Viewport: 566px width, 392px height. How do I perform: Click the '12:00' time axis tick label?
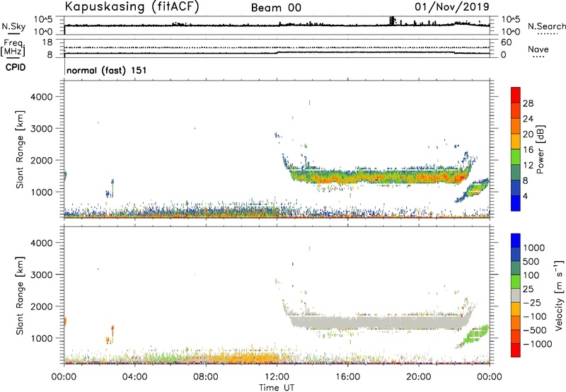pyautogui.click(x=277, y=377)
